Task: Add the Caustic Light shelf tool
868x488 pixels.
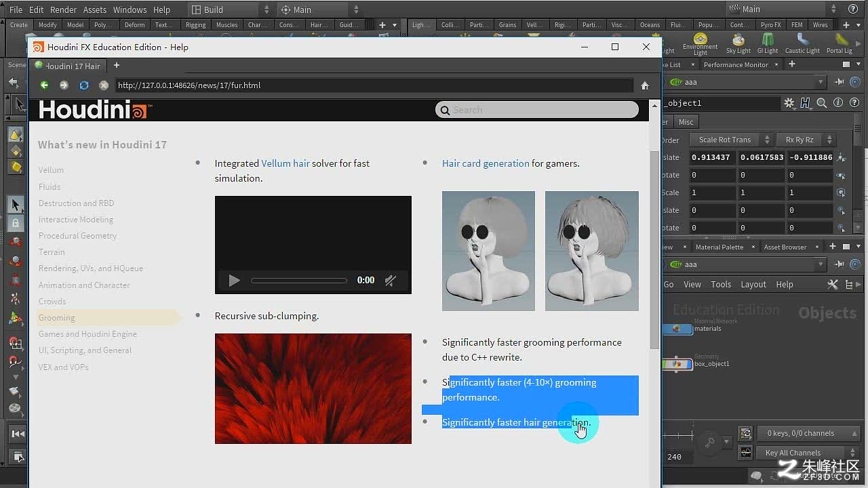Action: (802, 45)
